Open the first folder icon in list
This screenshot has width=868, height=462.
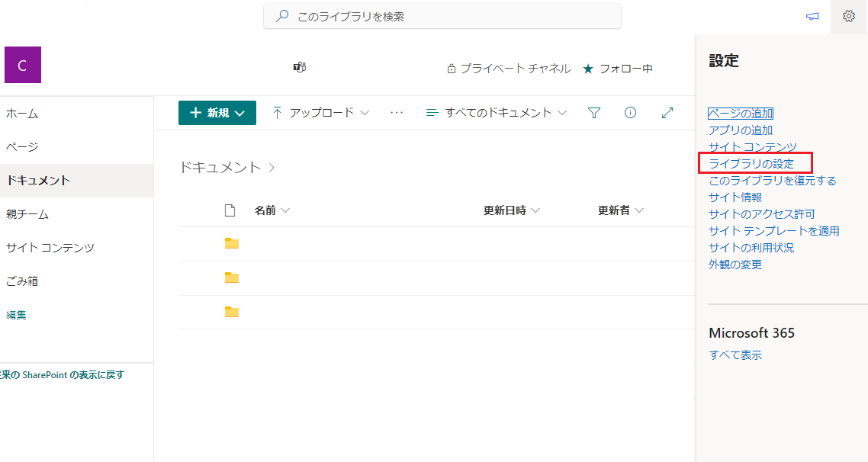231,243
